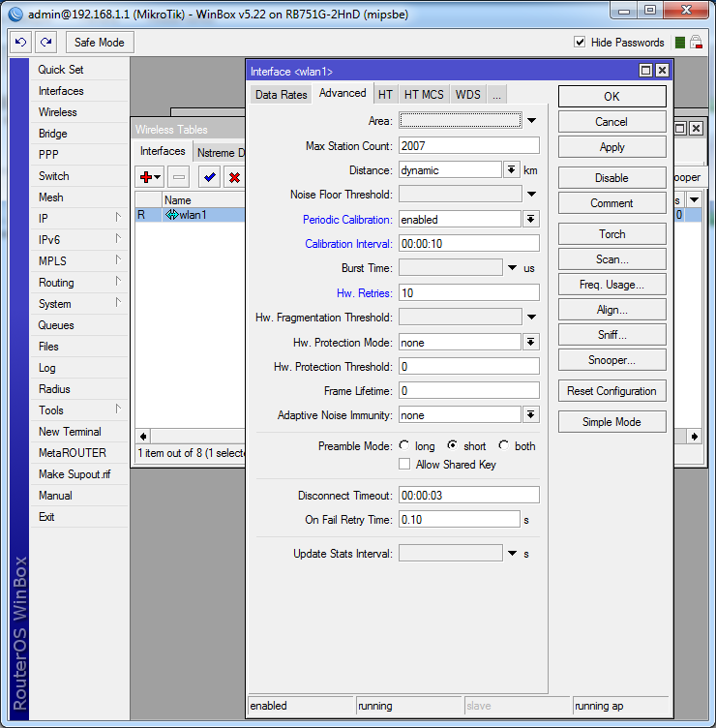Click the Name column header
This screenshot has height=728, width=716.
click(x=203, y=200)
